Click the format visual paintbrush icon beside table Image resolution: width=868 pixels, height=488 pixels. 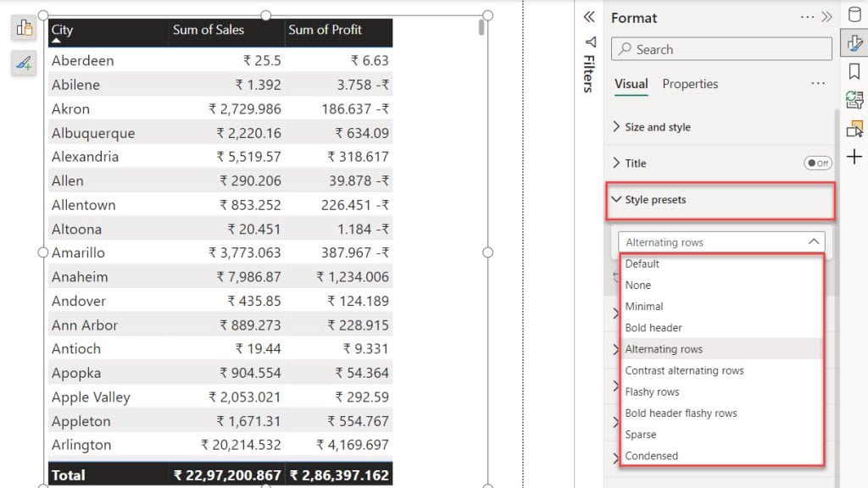point(24,63)
